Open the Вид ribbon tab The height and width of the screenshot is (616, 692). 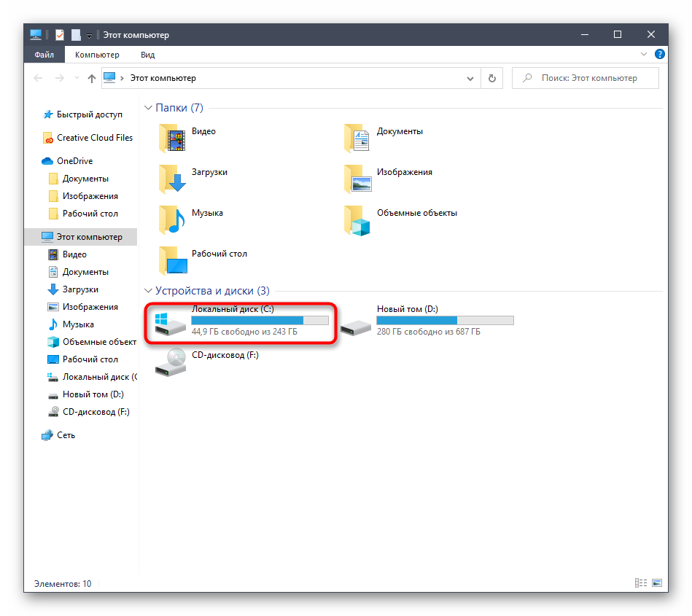pyautogui.click(x=147, y=55)
